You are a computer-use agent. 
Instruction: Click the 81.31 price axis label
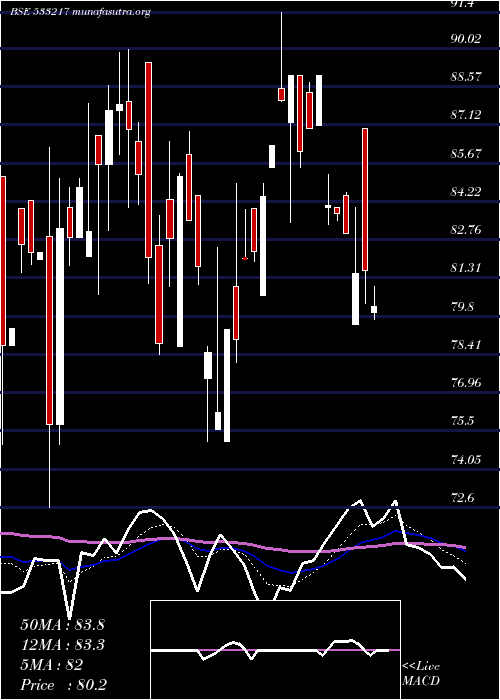[x=466, y=268]
